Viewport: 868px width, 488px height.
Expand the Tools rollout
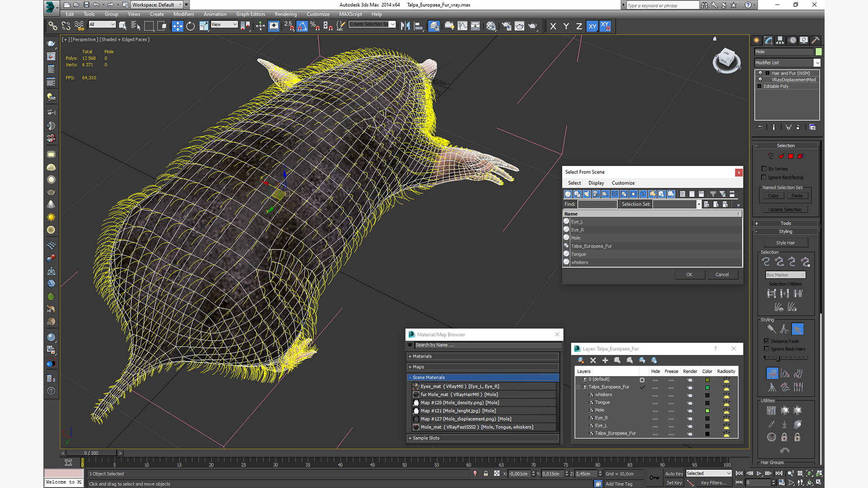pyautogui.click(x=786, y=223)
